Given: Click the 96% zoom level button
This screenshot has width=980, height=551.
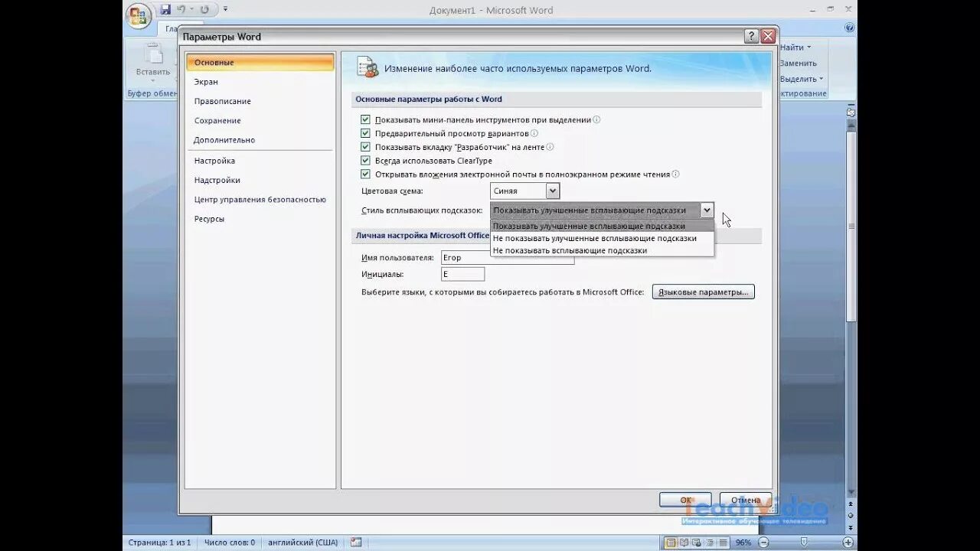Looking at the screenshot, I should click(743, 543).
